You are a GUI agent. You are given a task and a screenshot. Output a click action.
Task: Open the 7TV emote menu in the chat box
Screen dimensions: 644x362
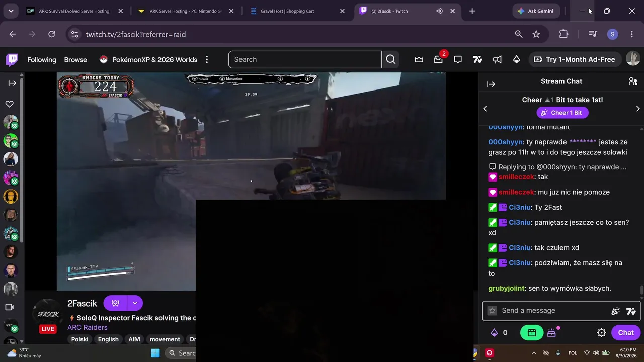click(x=631, y=311)
